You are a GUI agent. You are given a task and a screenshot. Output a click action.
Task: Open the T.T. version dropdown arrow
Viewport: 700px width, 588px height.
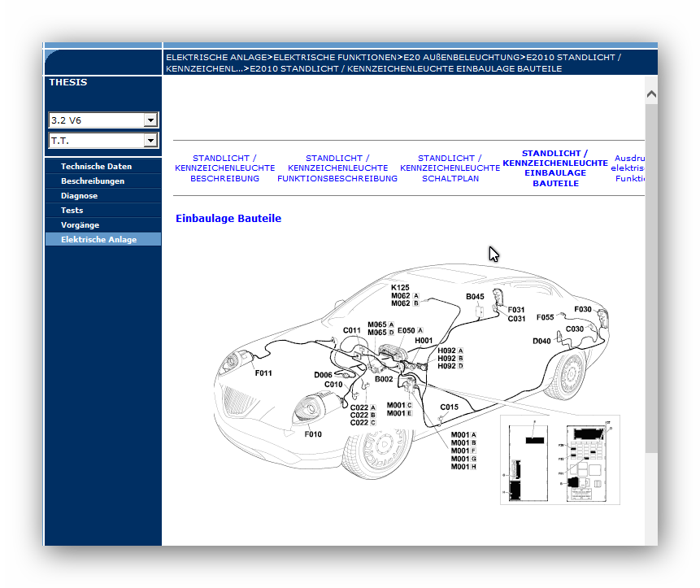(x=150, y=141)
